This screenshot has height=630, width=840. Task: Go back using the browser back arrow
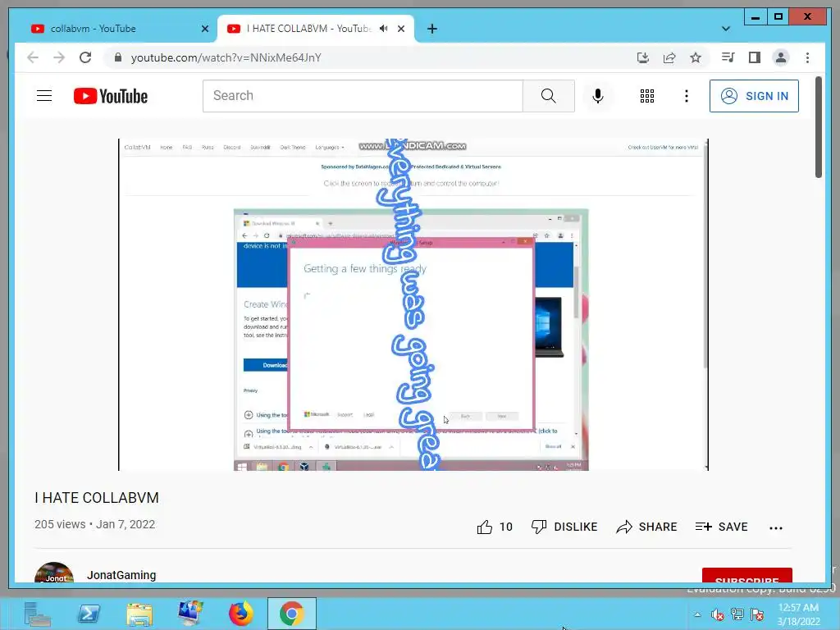(33, 57)
